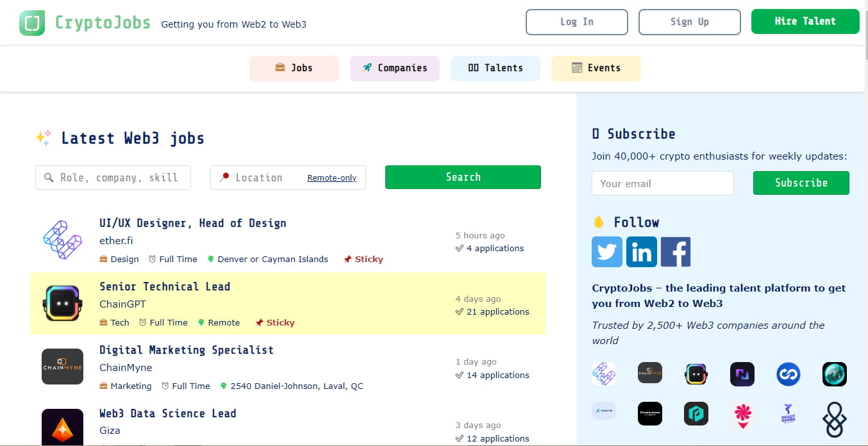The image size is (868, 446).
Task: Open teal globe logo in trusted grid
Action: pyautogui.click(x=835, y=374)
